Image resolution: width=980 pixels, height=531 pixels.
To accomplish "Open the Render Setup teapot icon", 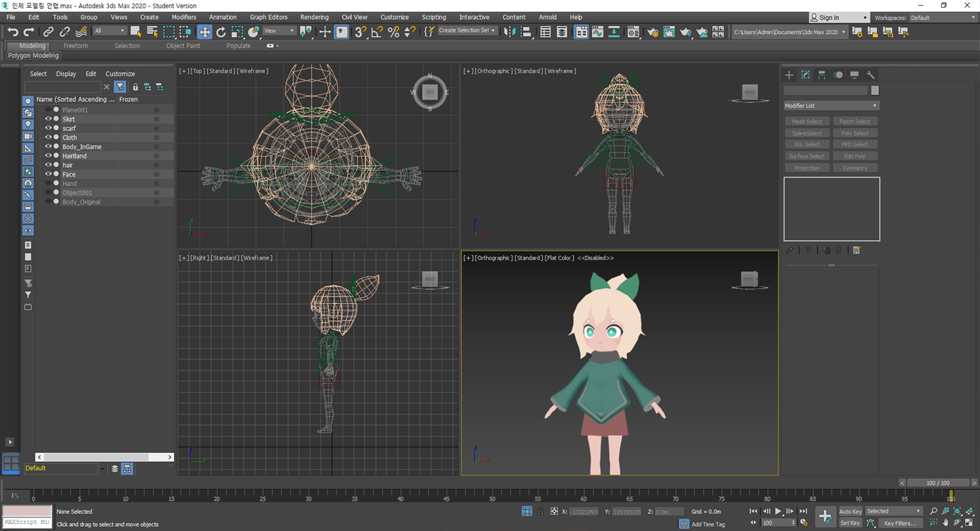I will click(x=652, y=32).
